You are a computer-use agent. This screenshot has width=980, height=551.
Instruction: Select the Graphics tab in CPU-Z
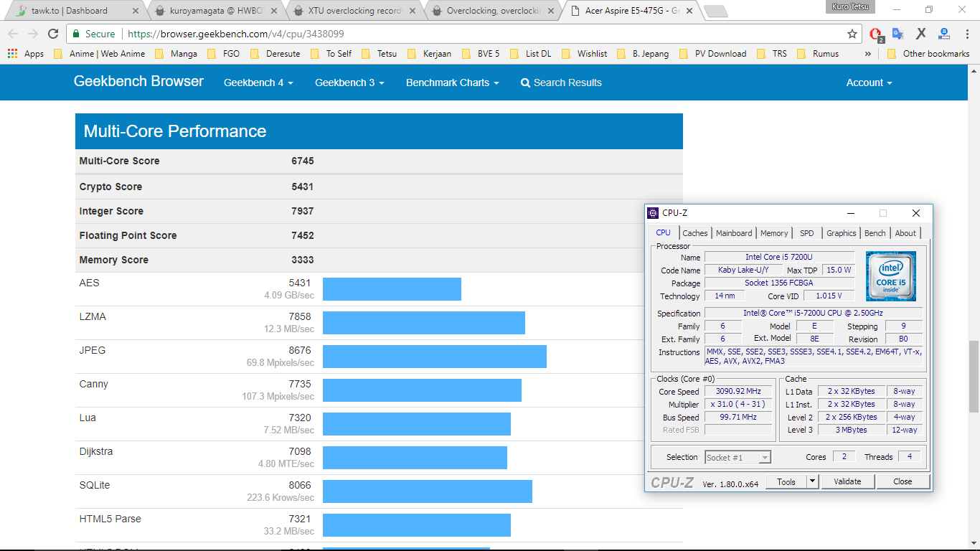(x=842, y=233)
